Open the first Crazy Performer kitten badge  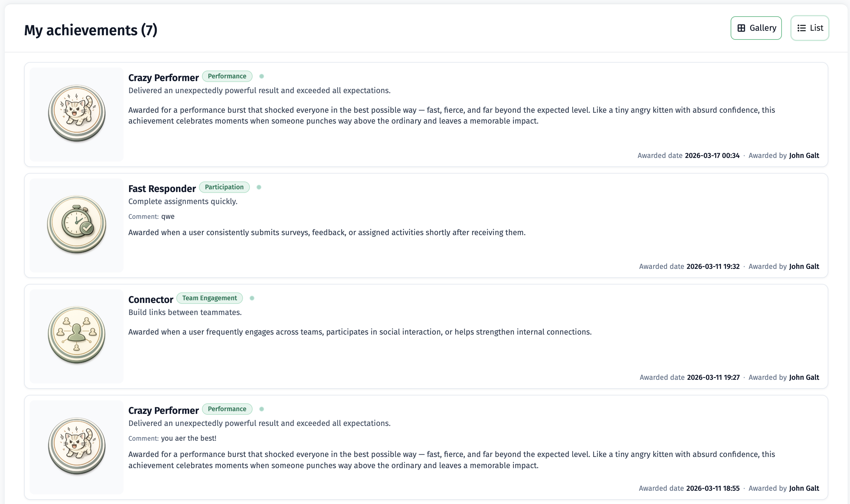(77, 113)
